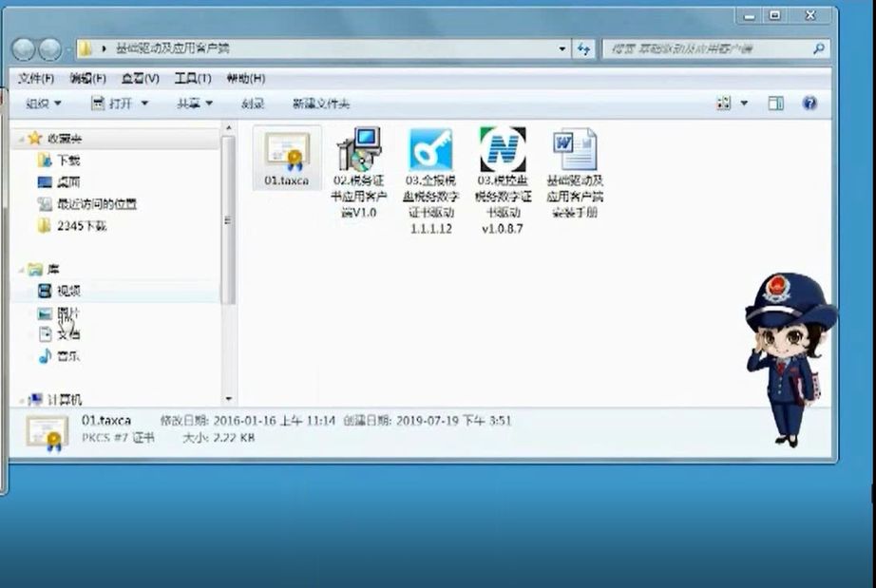Launch the 税务证书应用客户端V1.0 installer
Screen dimensions: 876x588
pyautogui.click(x=359, y=152)
